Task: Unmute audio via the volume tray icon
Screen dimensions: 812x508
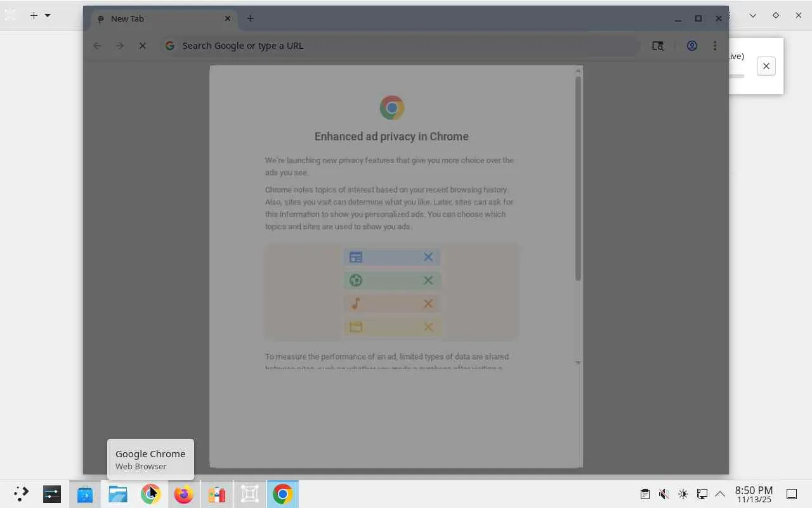Action: [664, 494]
